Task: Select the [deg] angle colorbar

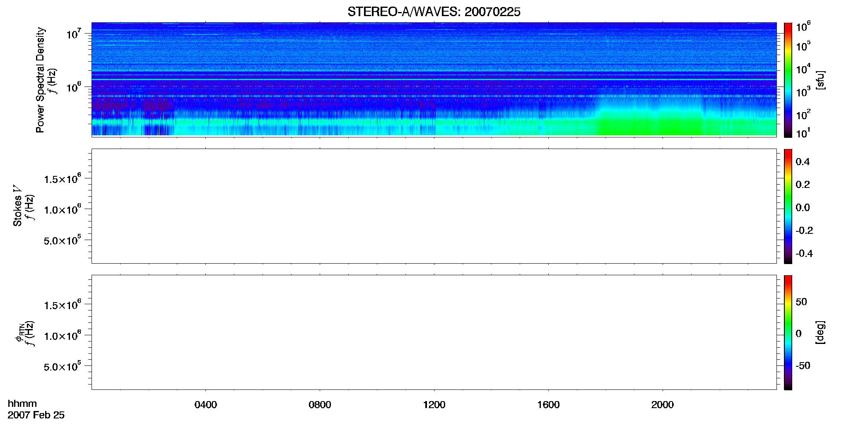Action: click(x=788, y=332)
